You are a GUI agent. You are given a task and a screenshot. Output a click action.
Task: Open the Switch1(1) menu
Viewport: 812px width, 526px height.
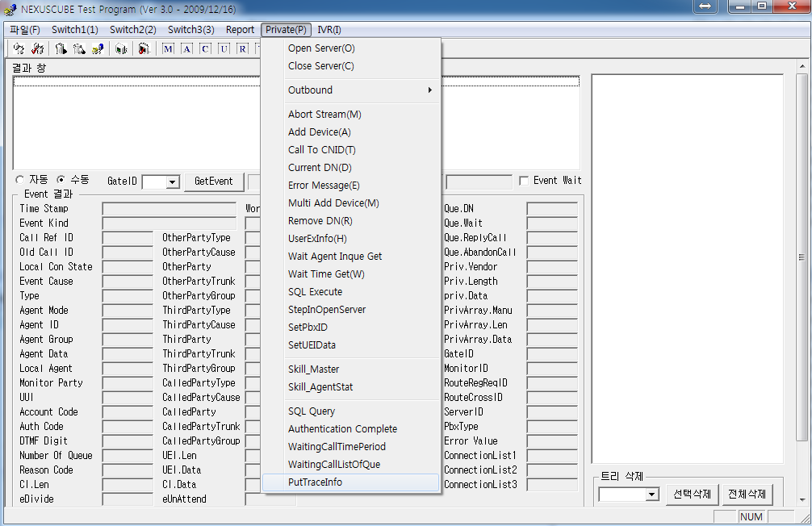(75, 30)
